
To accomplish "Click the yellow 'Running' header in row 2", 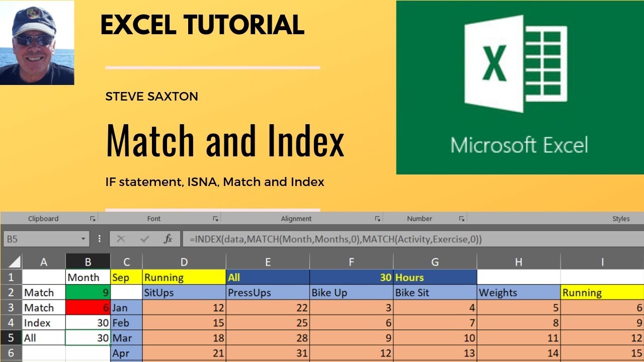I will 602,292.
